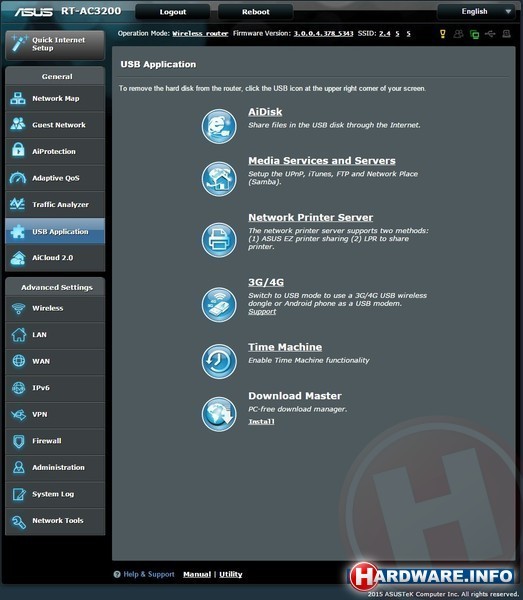Click the USB Application puzzle icon
This screenshot has height=600, width=523.
click(x=18, y=232)
